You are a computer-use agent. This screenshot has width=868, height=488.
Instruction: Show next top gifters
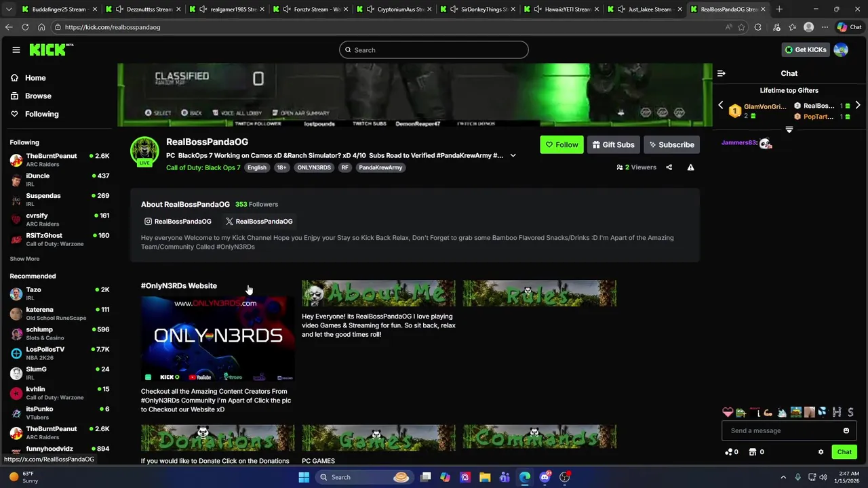tap(858, 106)
